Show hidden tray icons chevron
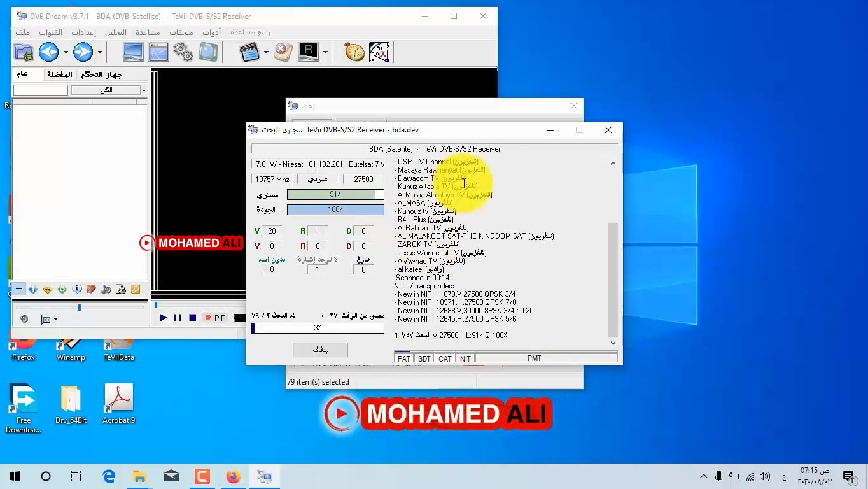The image size is (868, 489). pos(703,476)
